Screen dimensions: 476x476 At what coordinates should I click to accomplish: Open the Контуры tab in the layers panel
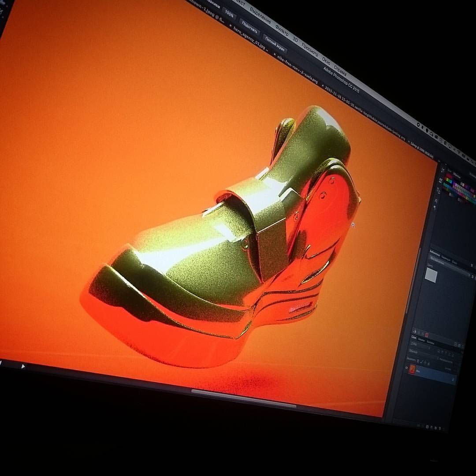[431, 342]
